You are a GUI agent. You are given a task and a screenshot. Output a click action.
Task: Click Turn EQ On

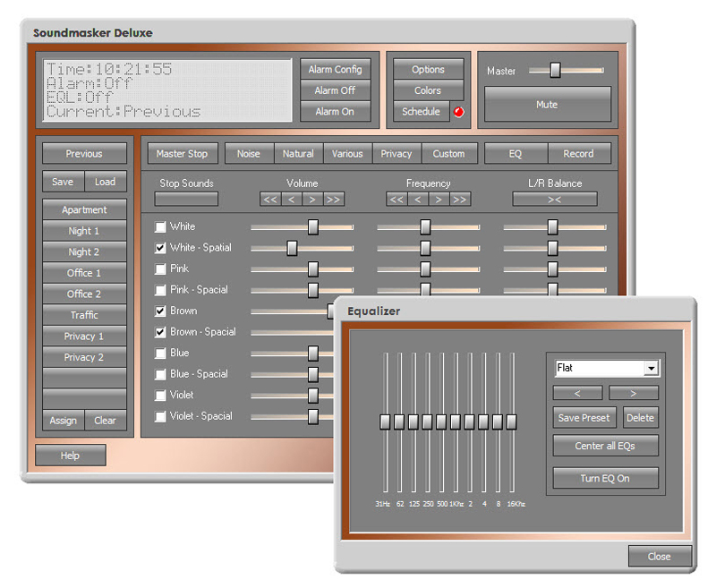coord(606,479)
